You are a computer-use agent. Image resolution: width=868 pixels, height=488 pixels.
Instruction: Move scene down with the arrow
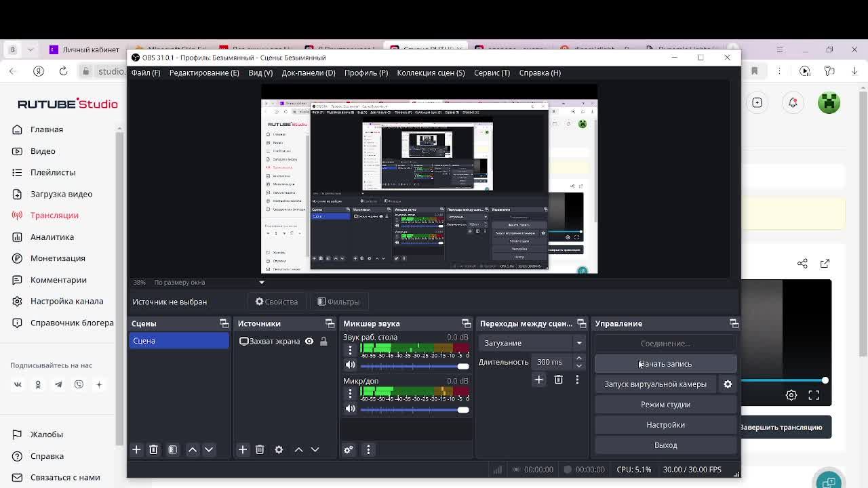(x=209, y=449)
